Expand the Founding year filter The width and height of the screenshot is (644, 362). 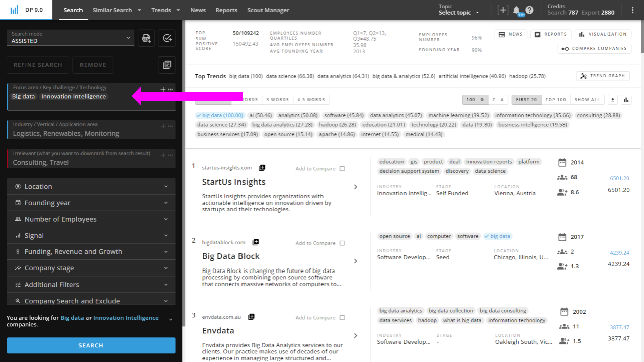91,203
